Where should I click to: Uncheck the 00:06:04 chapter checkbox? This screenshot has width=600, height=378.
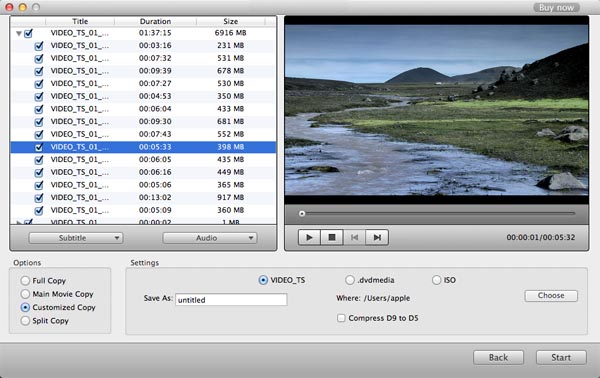pos(39,109)
